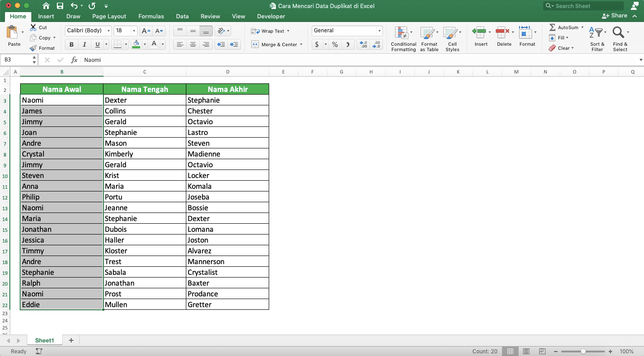The width and height of the screenshot is (644, 356).
Task: Undo the last action
Action: tap(74, 6)
